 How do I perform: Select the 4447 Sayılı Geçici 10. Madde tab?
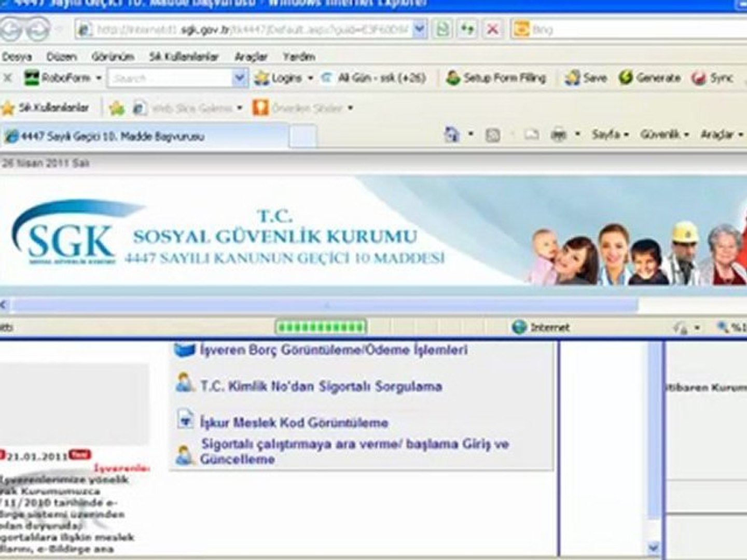(x=144, y=136)
